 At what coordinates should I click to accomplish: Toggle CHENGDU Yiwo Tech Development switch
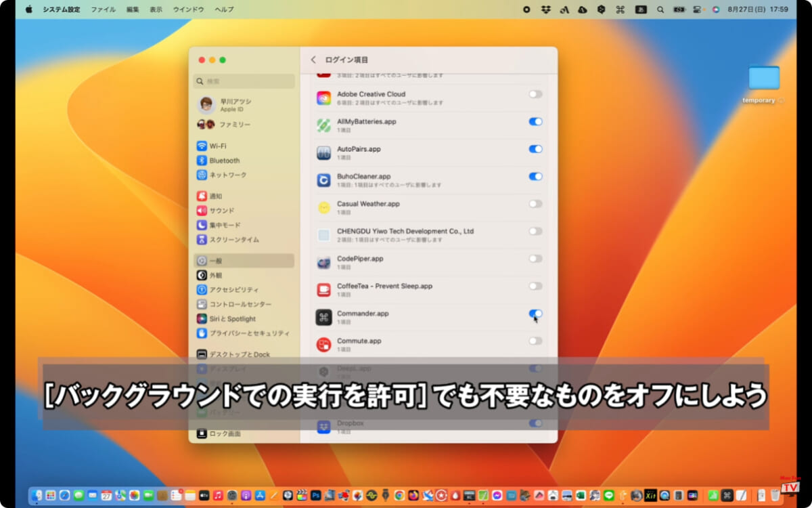coord(535,231)
